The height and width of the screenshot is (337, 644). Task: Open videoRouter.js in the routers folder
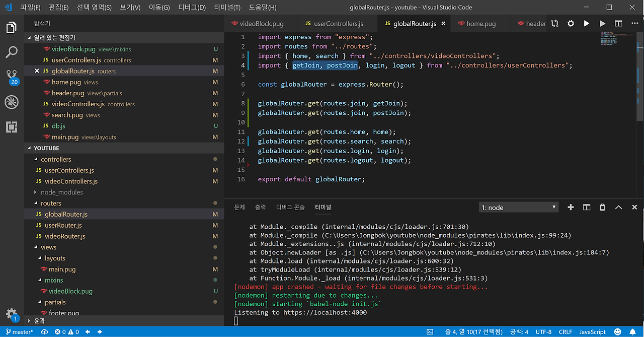[x=65, y=236]
